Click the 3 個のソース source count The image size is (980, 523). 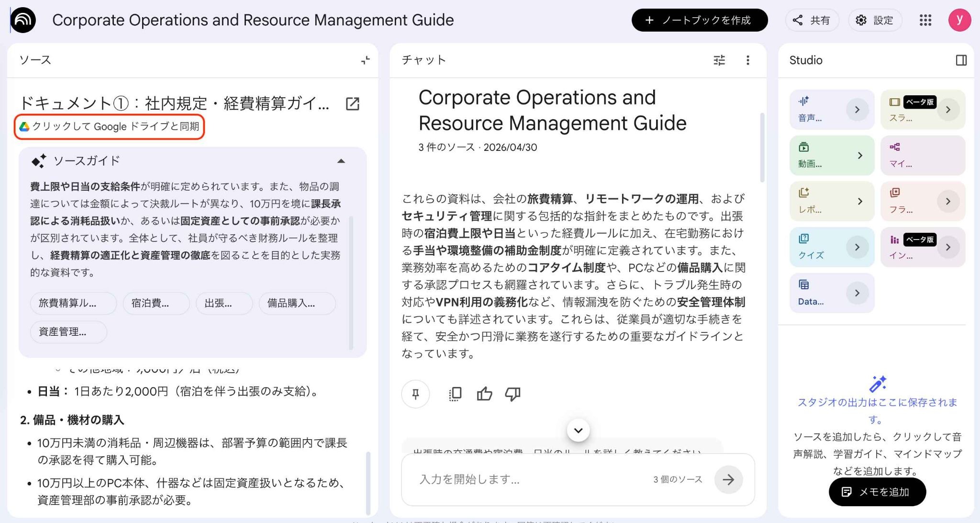click(x=678, y=479)
